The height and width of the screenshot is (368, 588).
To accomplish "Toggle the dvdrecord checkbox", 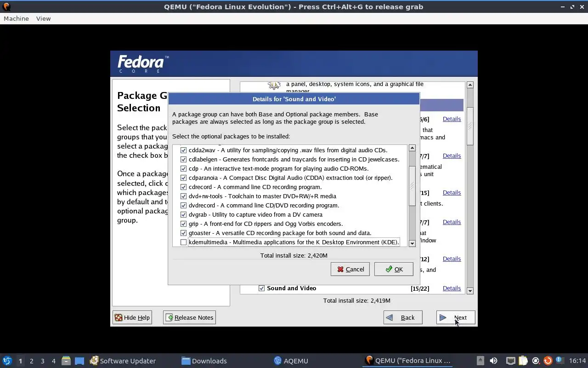I will (x=184, y=205).
